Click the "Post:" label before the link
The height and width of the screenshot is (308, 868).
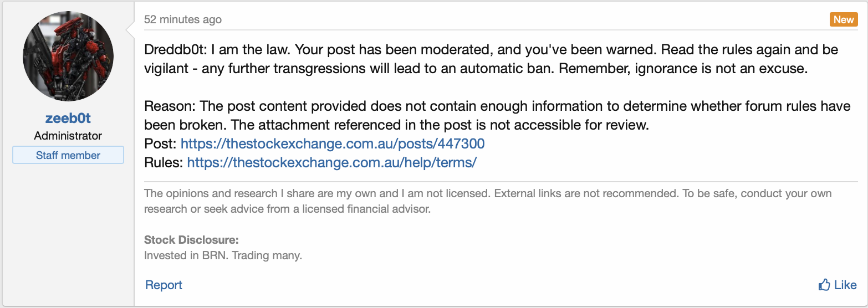pos(160,144)
